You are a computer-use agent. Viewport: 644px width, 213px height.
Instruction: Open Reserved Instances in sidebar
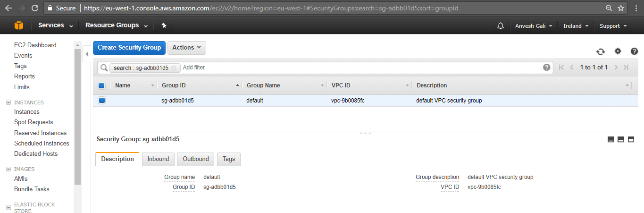click(41, 133)
